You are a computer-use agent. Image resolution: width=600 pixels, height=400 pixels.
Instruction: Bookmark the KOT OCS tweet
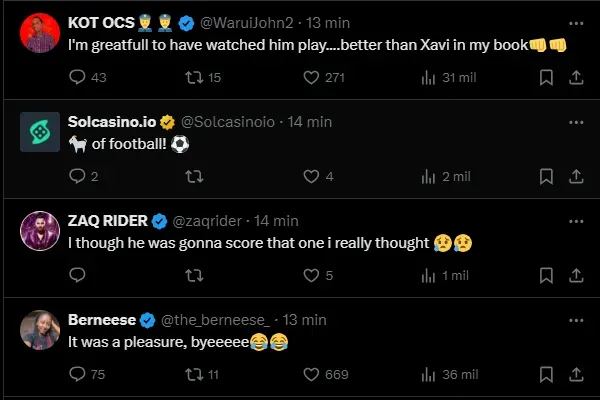point(546,77)
